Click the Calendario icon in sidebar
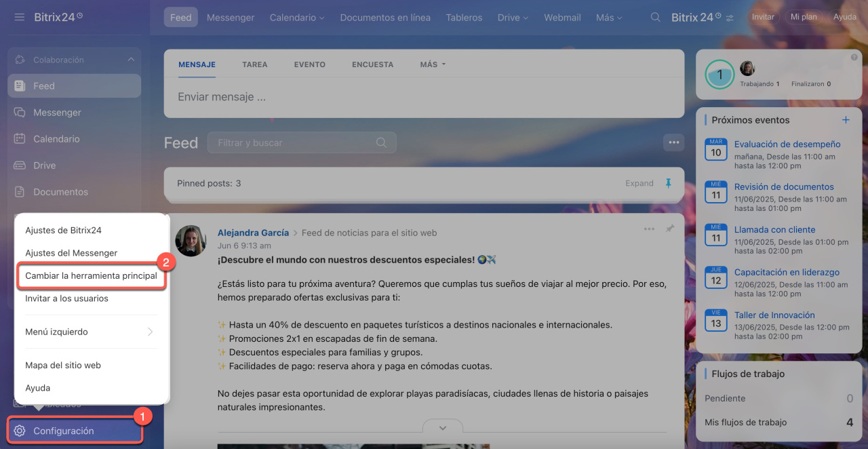868x449 pixels. [20, 139]
